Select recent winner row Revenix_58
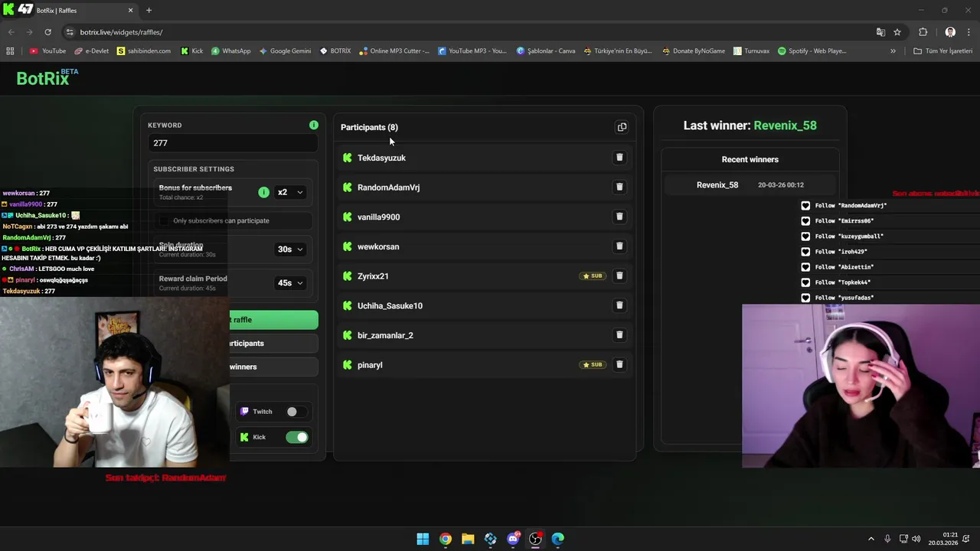 point(750,184)
